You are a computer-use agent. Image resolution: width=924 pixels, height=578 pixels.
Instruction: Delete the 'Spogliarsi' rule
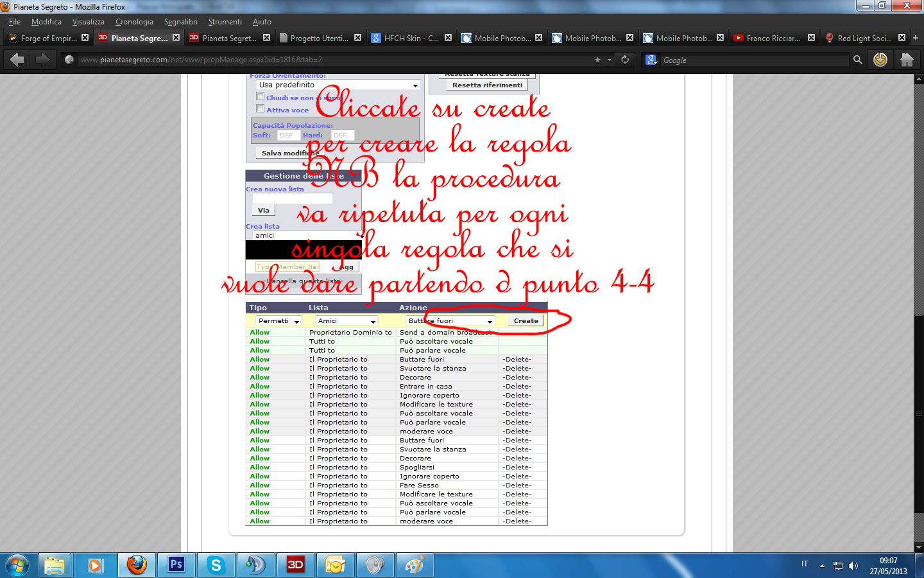click(x=517, y=468)
